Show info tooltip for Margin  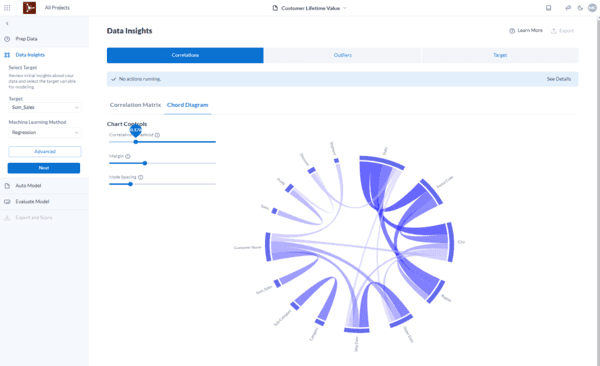click(128, 156)
